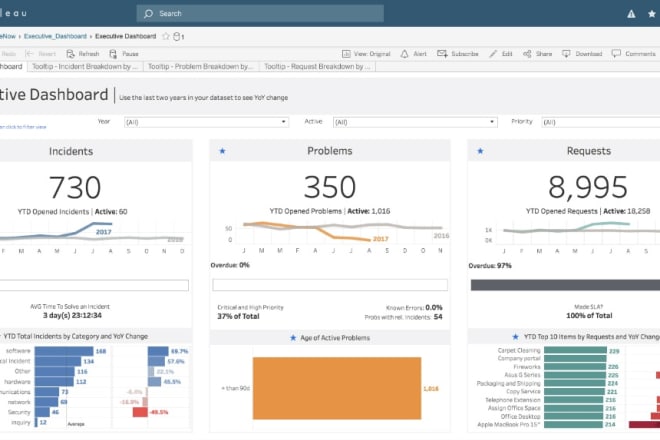Select the Carpet Cleaning requests bar
This screenshot has width=660, height=440.
point(575,350)
